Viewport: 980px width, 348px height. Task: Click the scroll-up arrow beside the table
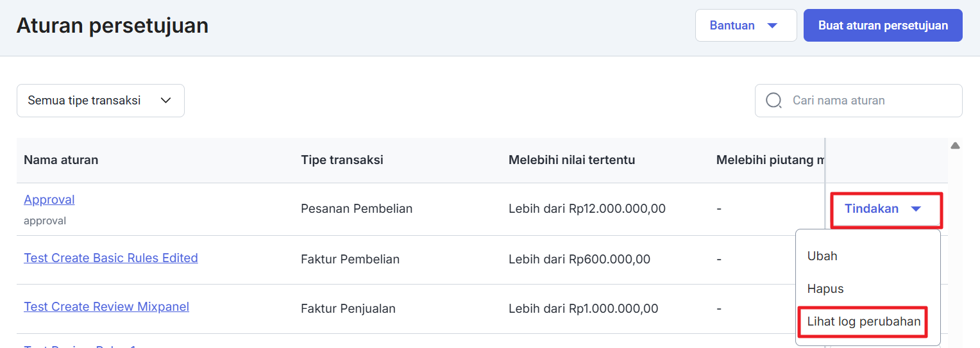pyautogui.click(x=955, y=146)
